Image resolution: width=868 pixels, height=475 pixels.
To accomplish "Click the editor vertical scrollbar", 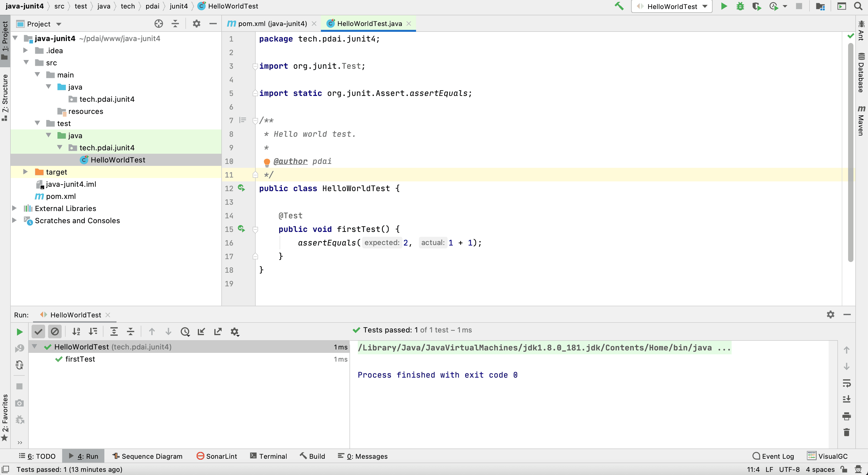I will point(851,152).
